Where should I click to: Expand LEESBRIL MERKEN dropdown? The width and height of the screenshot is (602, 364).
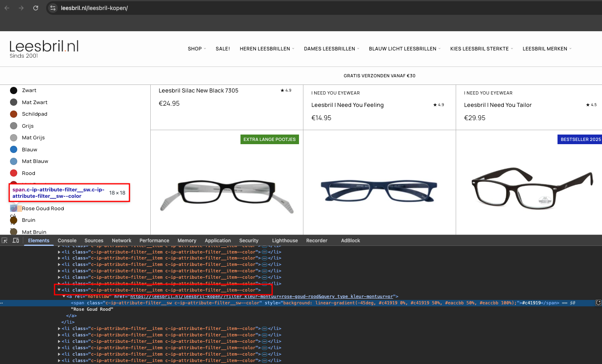point(547,49)
